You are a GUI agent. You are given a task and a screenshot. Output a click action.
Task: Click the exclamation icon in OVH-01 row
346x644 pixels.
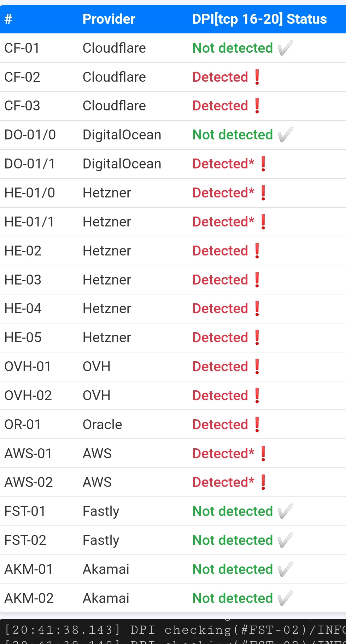coord(257,367)
